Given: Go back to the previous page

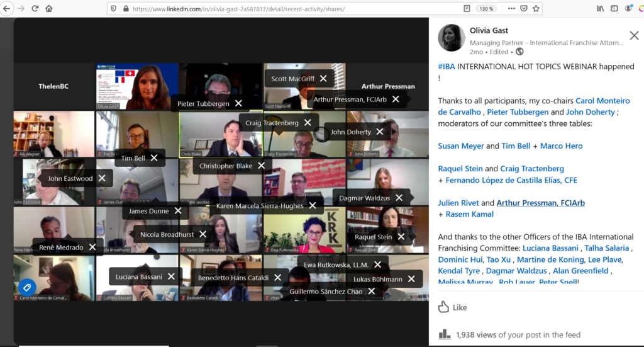Looking at the screenshot, I should [6, 8].
